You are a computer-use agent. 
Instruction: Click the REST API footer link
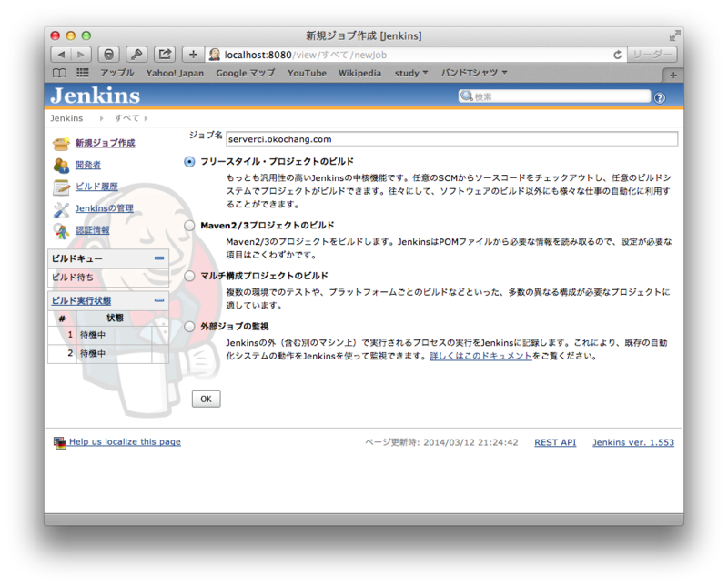tap(554, 441)
